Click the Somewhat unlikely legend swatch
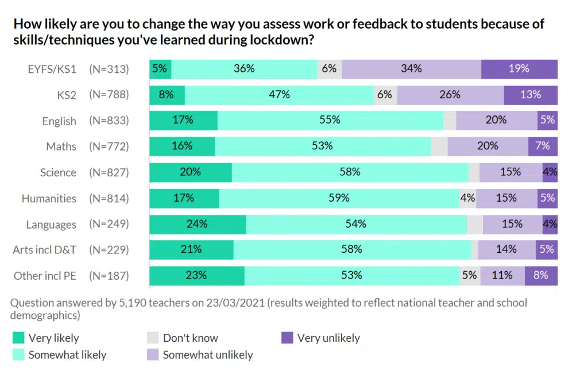This screenshot has height=378, width=588. [152, 354]
